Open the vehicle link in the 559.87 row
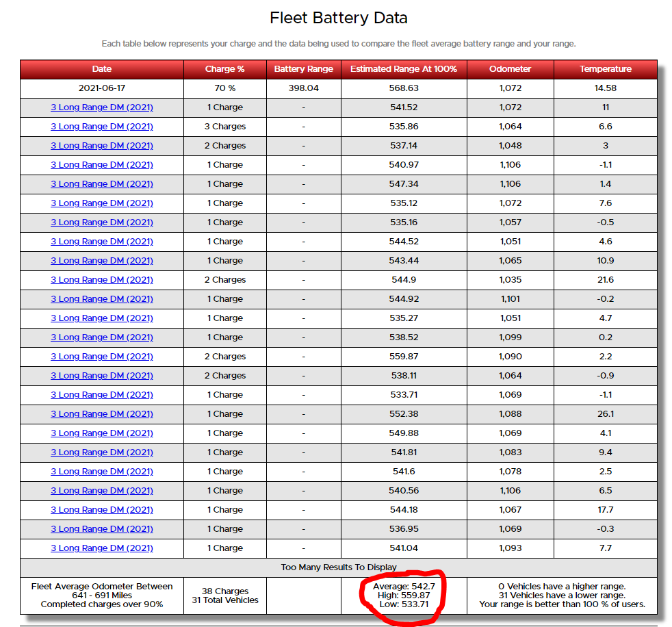 102,357
